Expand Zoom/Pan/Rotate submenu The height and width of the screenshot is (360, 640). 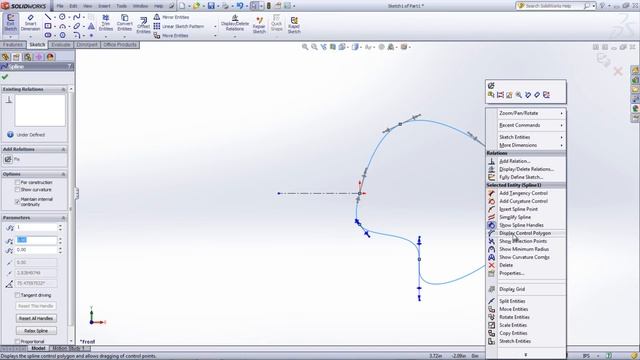click(526, 113)
